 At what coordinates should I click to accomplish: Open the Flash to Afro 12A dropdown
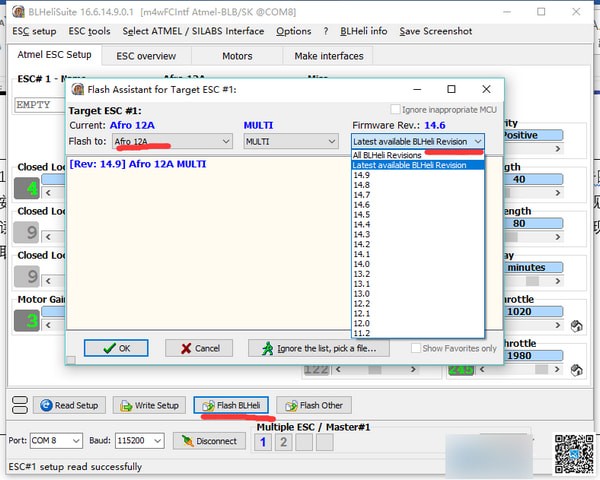172,142
